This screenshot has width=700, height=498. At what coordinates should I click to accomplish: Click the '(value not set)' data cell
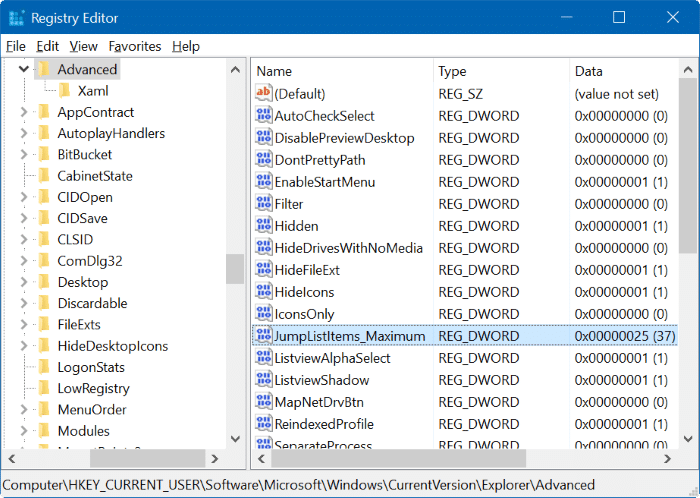coord(617,94)
